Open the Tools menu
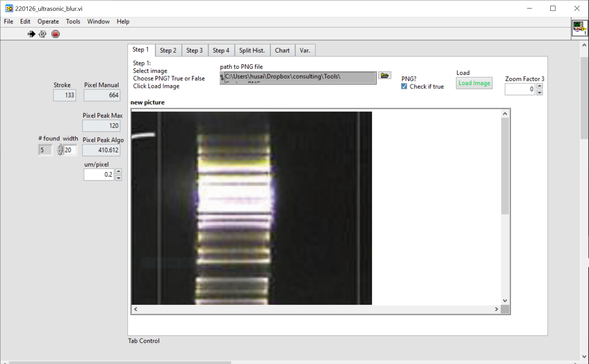The image size is (589, 364). 73,21
